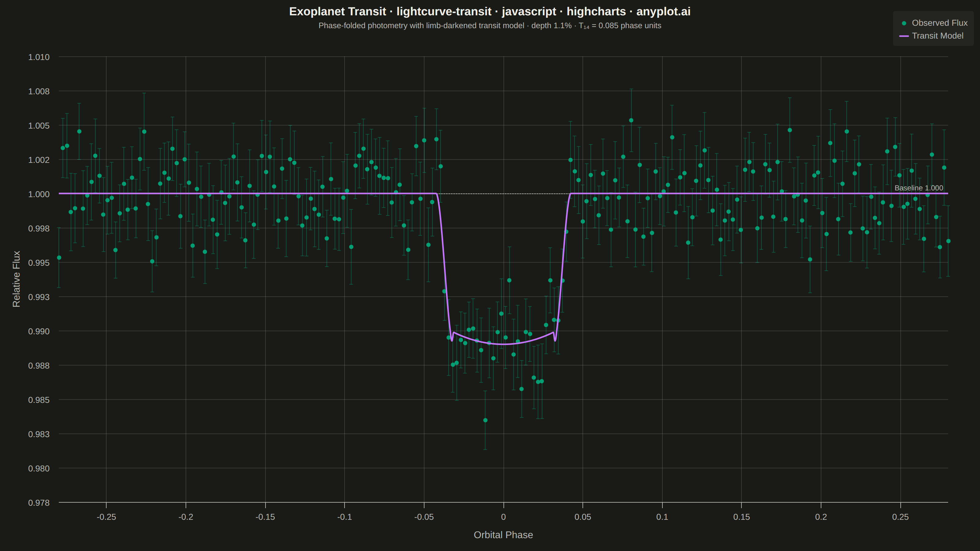The height and width of the screenshot is (551, 980).
Task: Click the 0.978 y-axis tick label
Action: coord(39,503)
